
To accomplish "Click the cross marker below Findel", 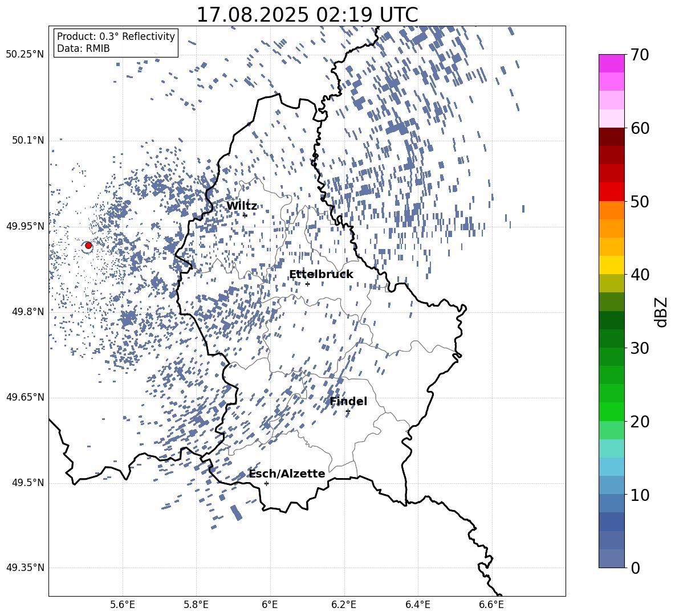I will pos(348,411).
